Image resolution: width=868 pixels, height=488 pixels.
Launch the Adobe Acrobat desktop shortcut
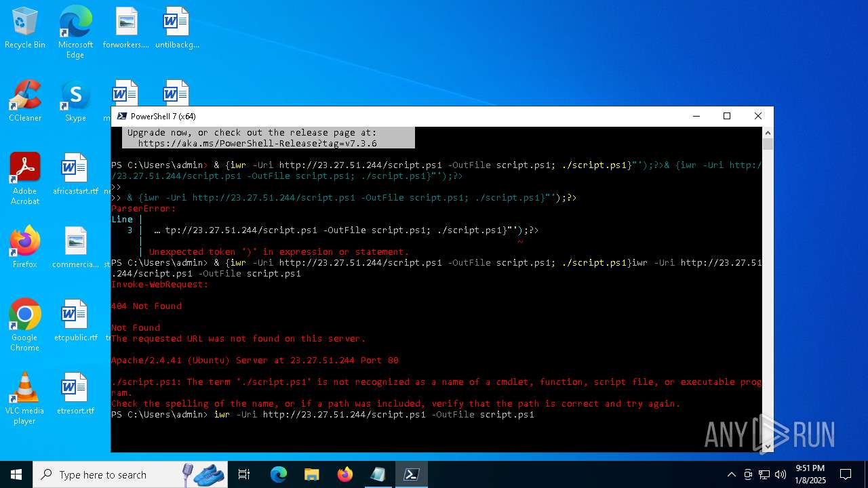click(x=25, y=179)
